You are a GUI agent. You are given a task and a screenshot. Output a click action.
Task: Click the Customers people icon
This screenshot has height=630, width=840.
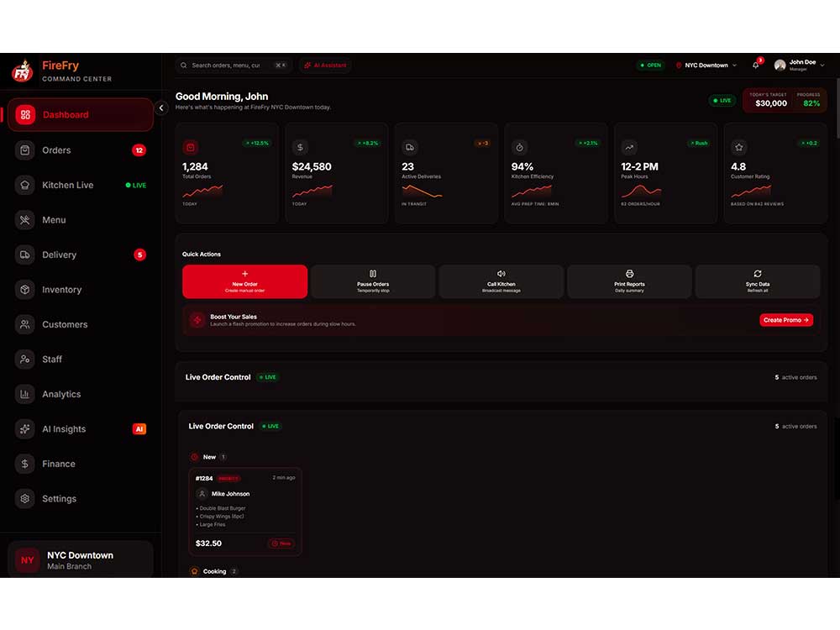(x=24, y=324)
